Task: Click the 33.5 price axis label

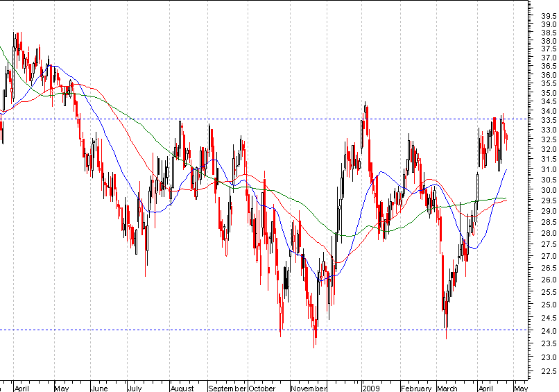Action: click(549, 121)
